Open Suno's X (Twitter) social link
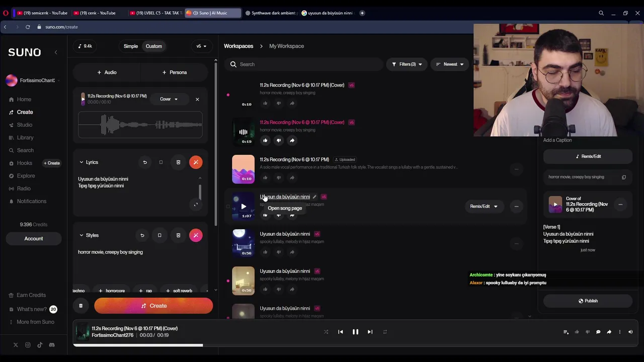 16,345
